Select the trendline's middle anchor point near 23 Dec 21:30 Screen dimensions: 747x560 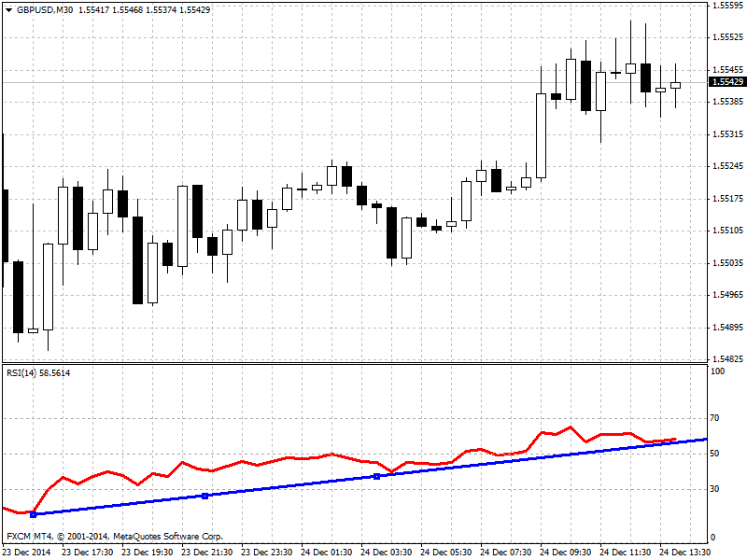click(204, 496)
